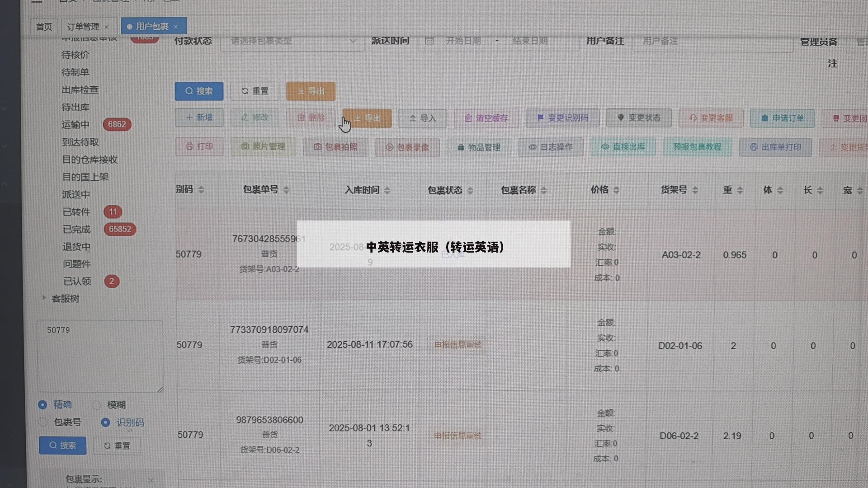This screenshot has height=488, width=868.
Task: Click the orange 导出 button beside 重置
Action: point(311,91)
